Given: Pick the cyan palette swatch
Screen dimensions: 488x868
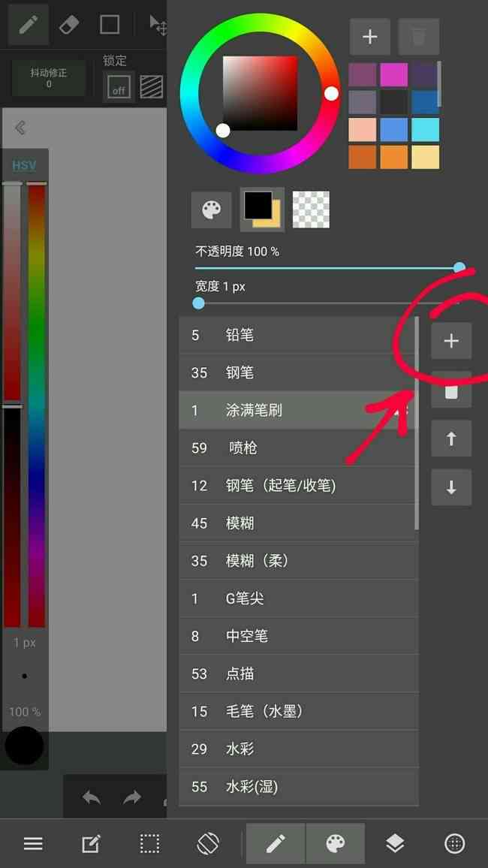Looking at the screenshot, I should (426, 130).
